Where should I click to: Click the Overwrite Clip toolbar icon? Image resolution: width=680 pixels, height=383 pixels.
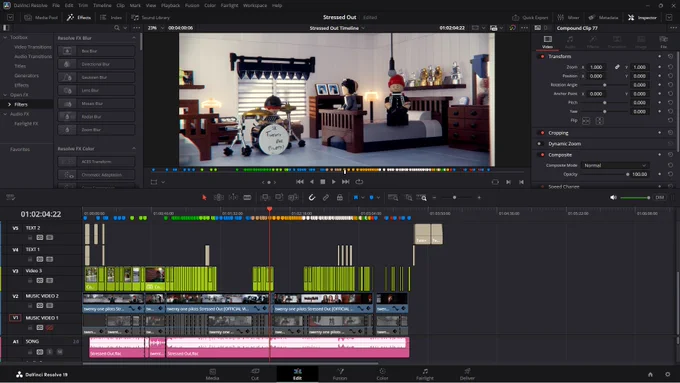(279, 197)
